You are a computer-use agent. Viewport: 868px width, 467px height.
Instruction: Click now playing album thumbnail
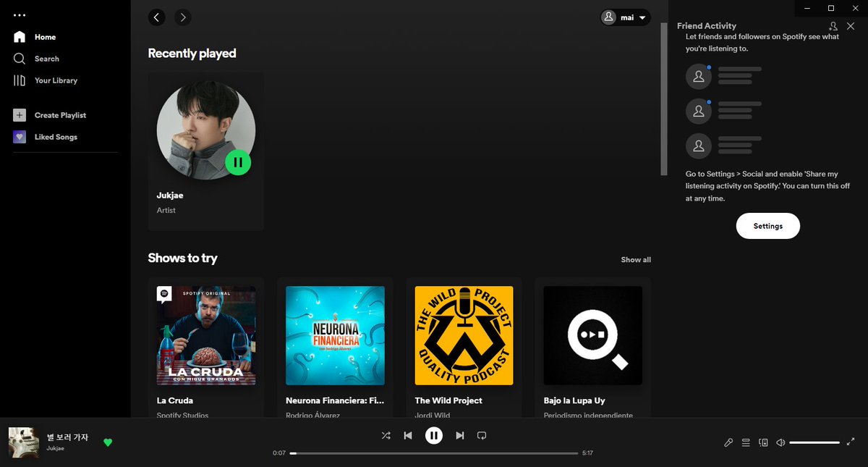23,442
